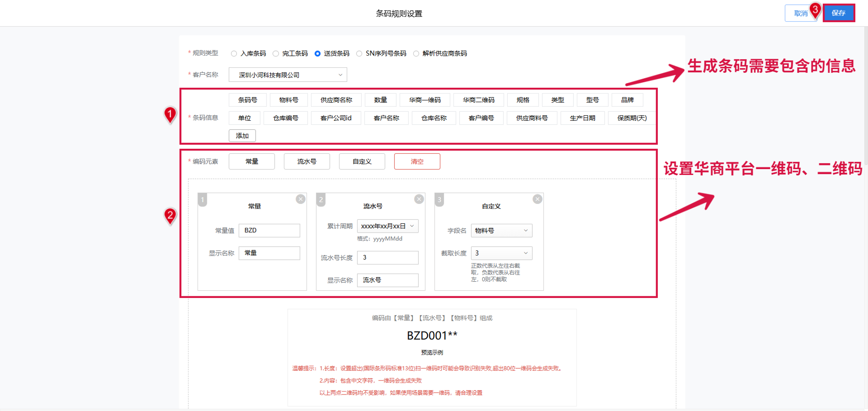
Task: Select the 供应商名称 info tag
Action: (336, 100)
